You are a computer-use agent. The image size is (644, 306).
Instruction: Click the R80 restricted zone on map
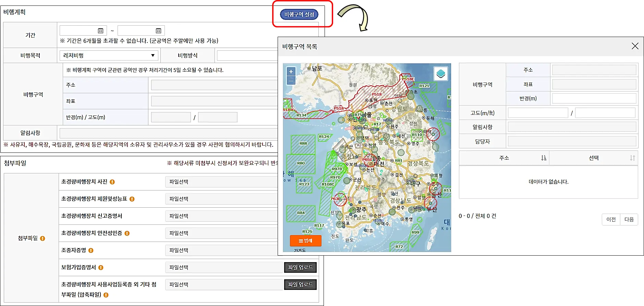301,164
